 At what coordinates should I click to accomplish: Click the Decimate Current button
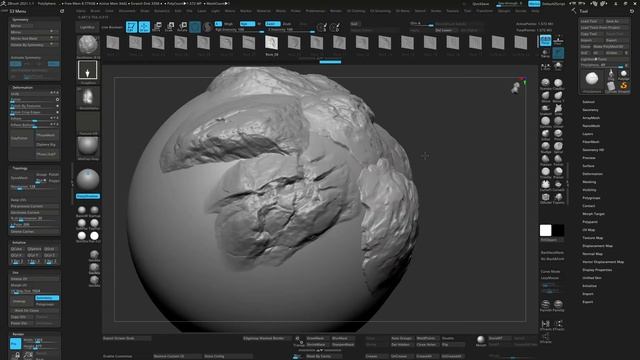34,212
